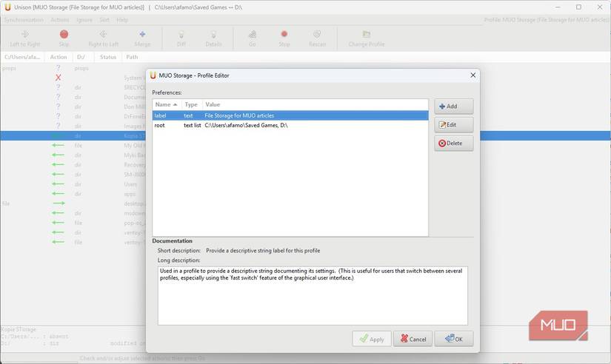The image size is (611, 364).
Task: Minimize the Unison main window
Action: click(558, 7)
